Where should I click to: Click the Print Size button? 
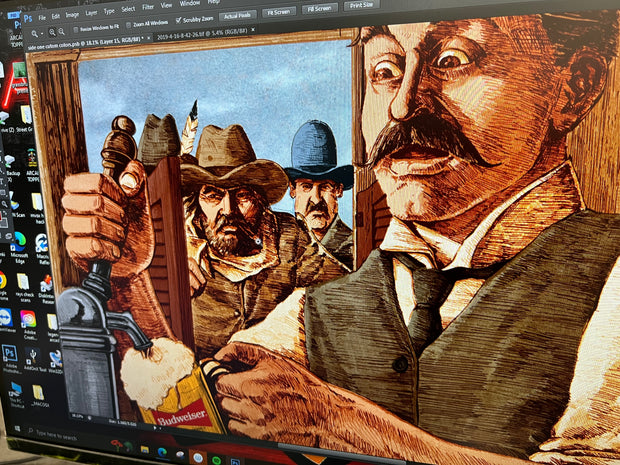[x=361, y=5]
